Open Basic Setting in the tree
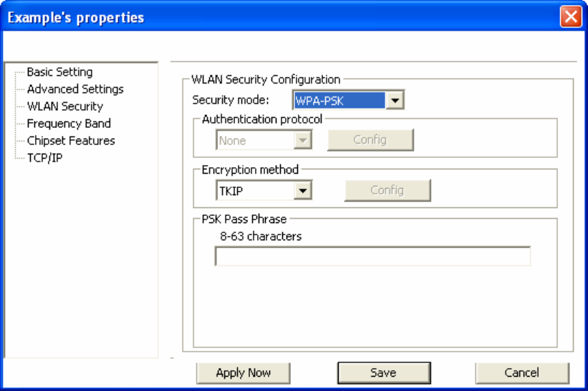 click(59, 71)
